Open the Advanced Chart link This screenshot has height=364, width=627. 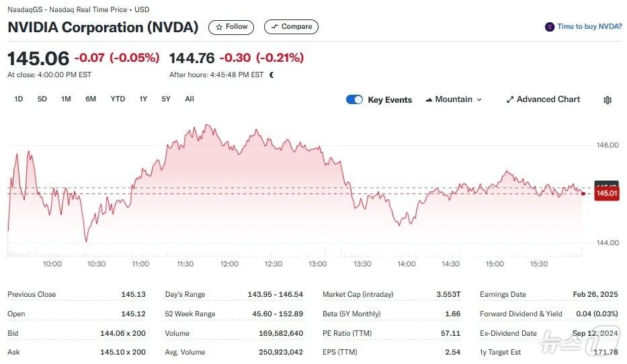tap(548, 99)
